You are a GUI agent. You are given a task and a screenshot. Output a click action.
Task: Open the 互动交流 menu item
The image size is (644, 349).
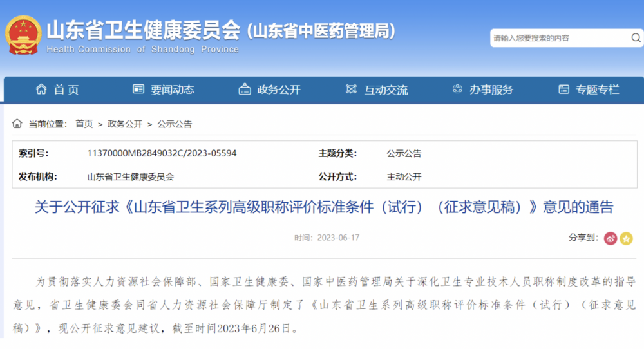click(386, 90)
